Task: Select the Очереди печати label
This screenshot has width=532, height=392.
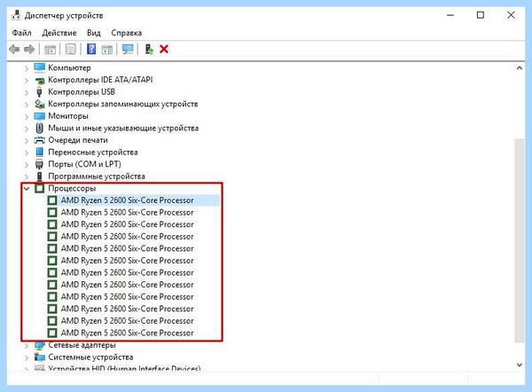Action: click(78, 140)
